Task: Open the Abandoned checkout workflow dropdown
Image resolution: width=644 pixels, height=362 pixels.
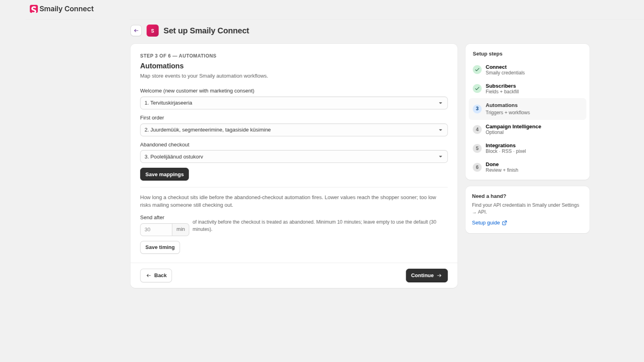Action: [294, 156]
